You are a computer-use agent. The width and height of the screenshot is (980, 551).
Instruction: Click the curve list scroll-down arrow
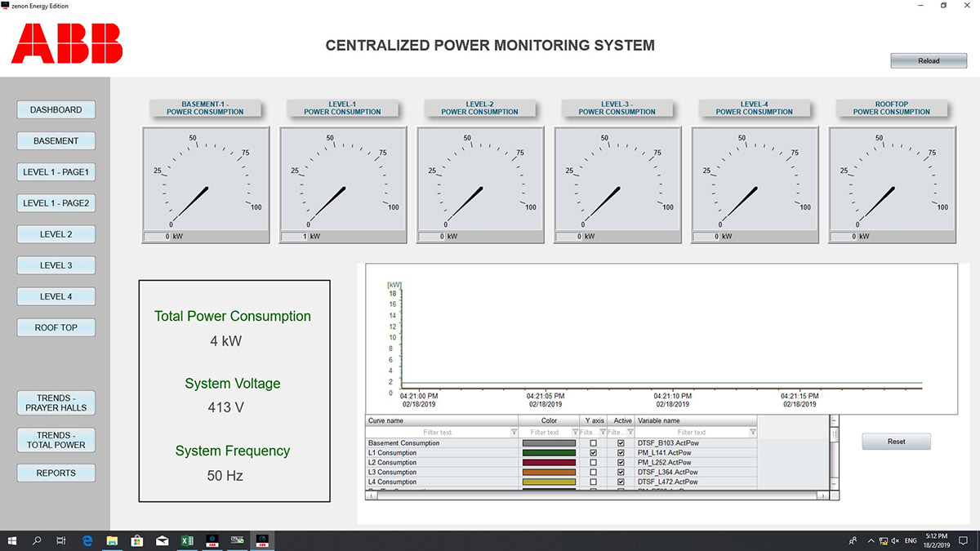click(x=834, y=484)
